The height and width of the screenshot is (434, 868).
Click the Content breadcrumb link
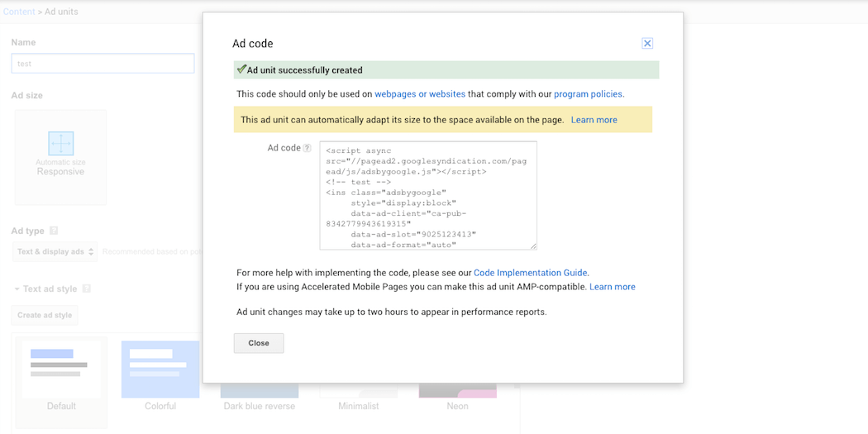pos(19,12)
